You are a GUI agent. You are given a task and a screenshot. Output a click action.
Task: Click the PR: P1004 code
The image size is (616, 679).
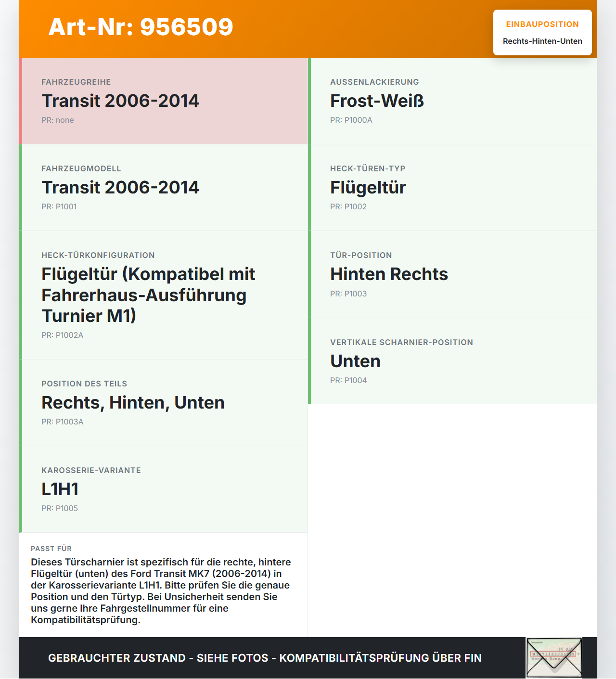348,381
